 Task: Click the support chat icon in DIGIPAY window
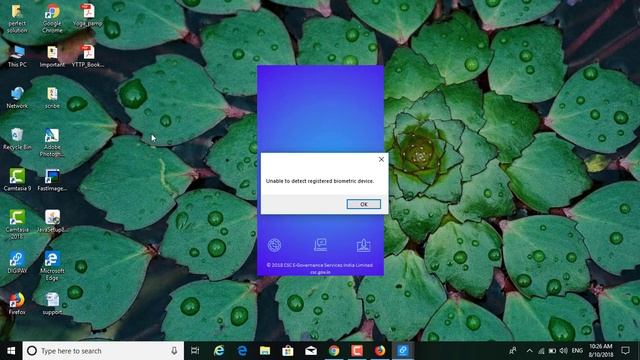pyautogui.click(x=320, y=245)
